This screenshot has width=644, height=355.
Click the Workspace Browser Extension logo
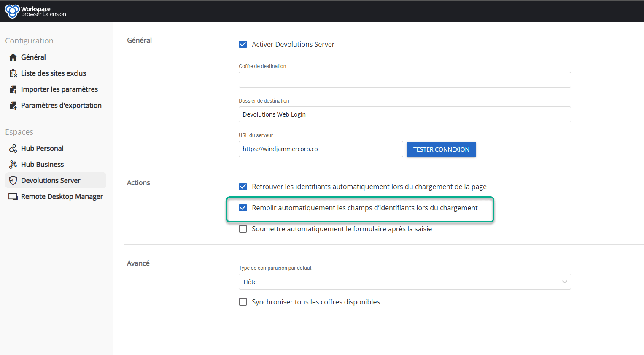(x=12, y=11)
